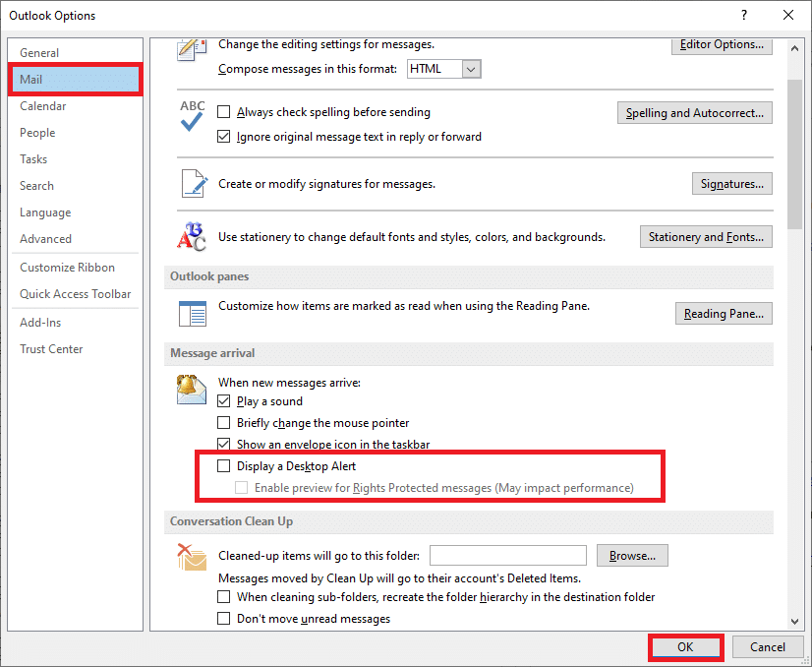Select General in the options sidebar

click(75, 53)
